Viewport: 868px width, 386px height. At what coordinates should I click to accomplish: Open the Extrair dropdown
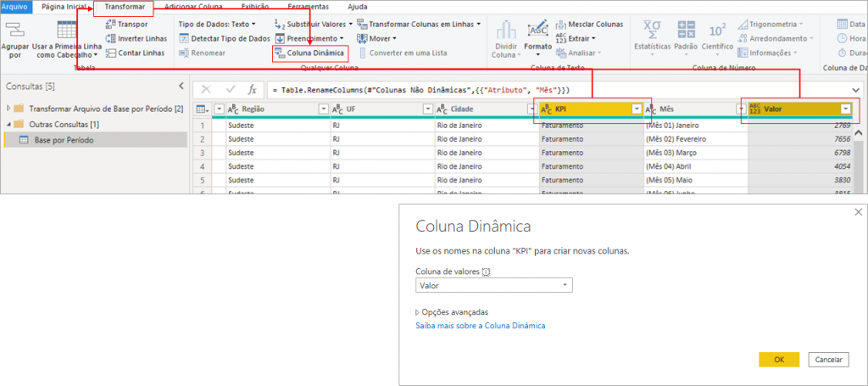[576, 38]
